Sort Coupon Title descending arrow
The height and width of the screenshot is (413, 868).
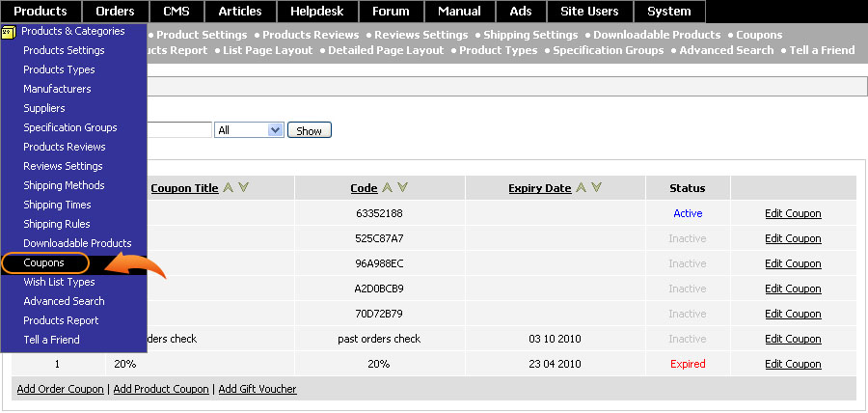[242, 187]
